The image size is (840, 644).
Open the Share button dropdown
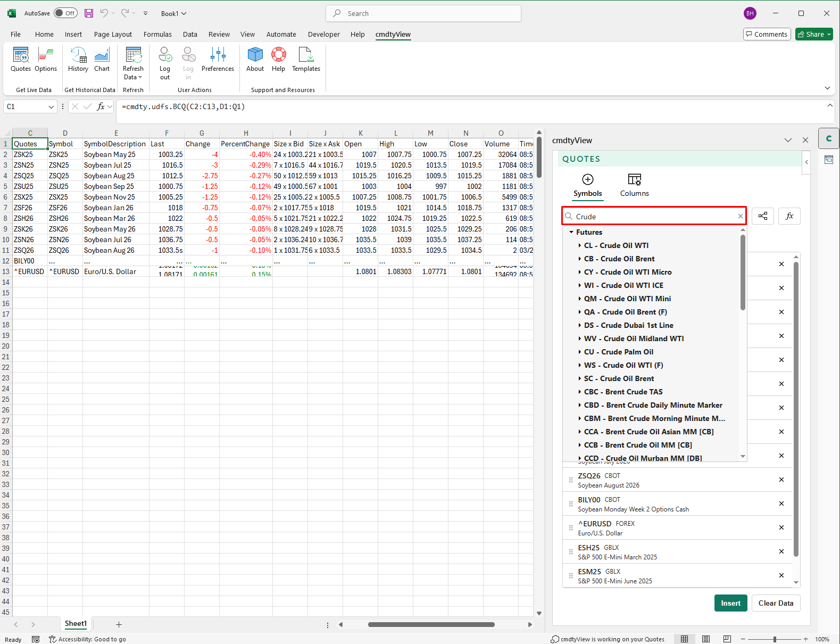tap(829, 34)
